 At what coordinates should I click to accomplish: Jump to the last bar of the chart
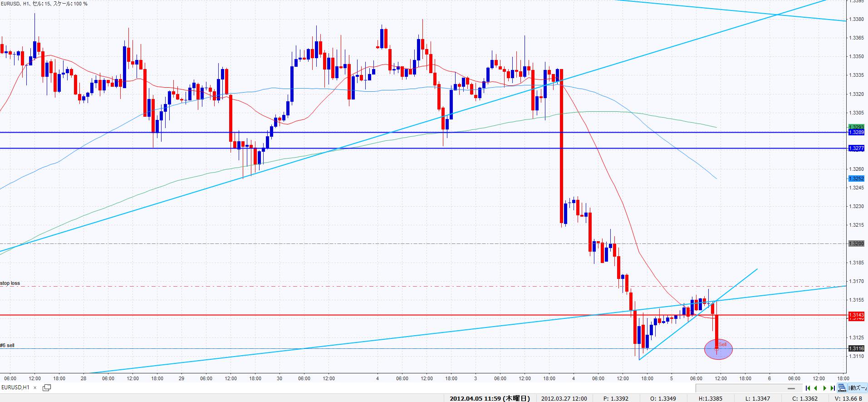point(832,388)
